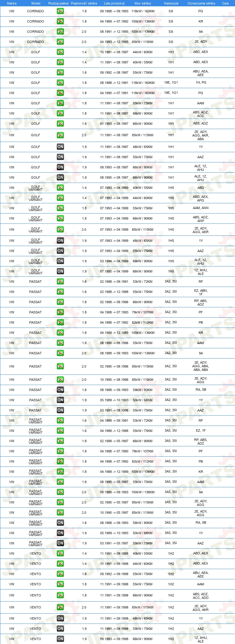Click petrol icon in Golf Variant 2.0 row
This screenshot has height=644, width=235.
click(60, 230)
